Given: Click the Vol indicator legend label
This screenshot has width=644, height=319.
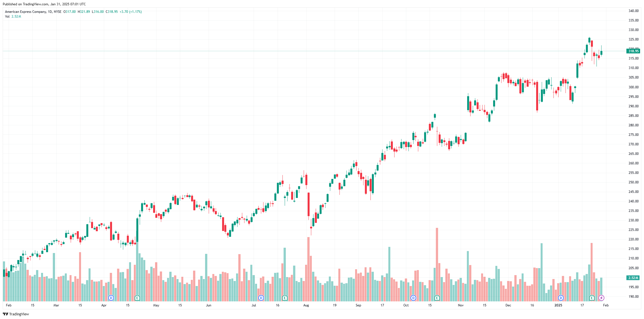Looking at the screenshot, I should 7,16.
